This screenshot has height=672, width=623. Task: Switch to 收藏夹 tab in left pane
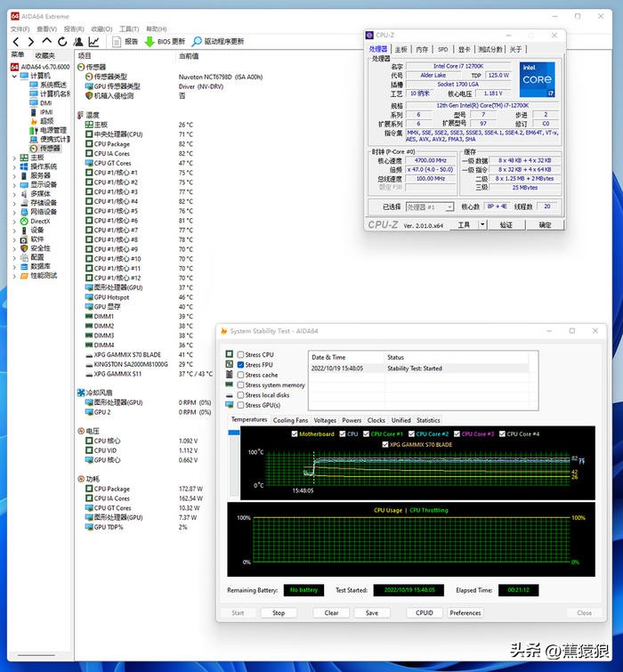click(45, 55)
